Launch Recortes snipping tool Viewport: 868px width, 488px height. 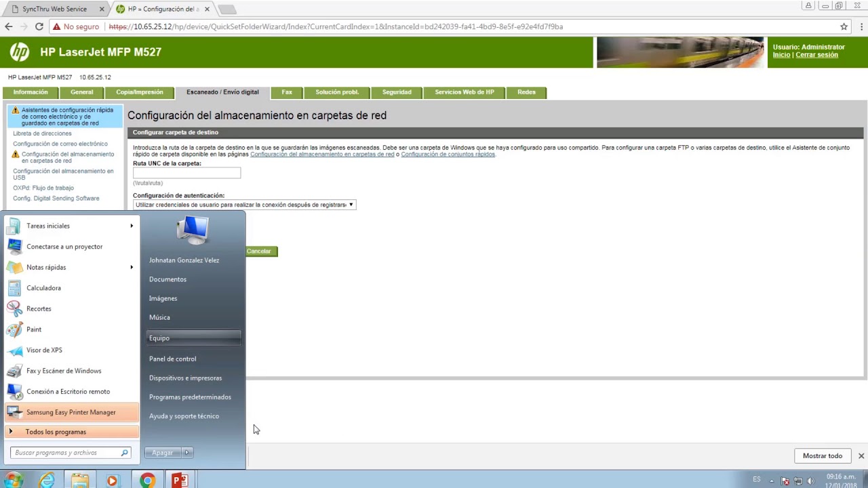(x=71, y=308)
